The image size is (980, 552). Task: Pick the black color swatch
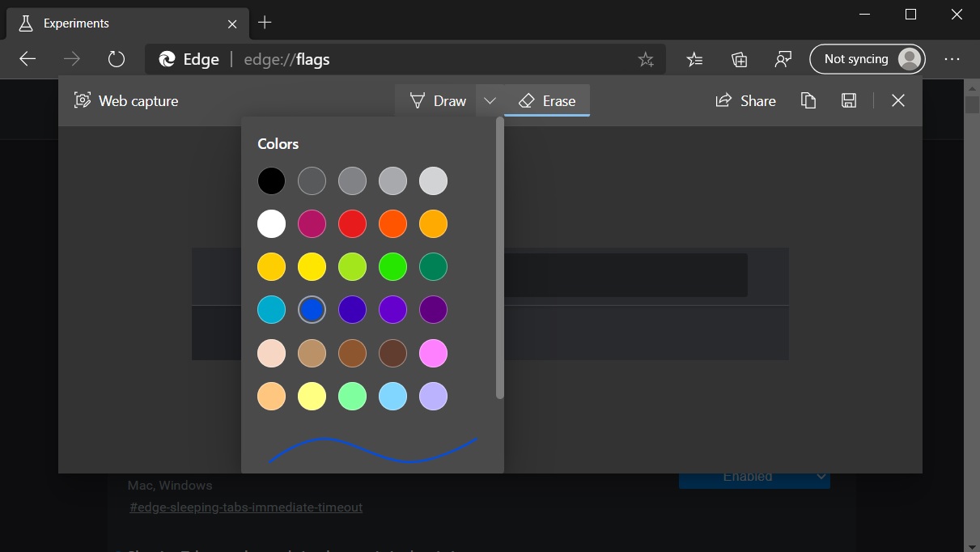click(271, 181)
